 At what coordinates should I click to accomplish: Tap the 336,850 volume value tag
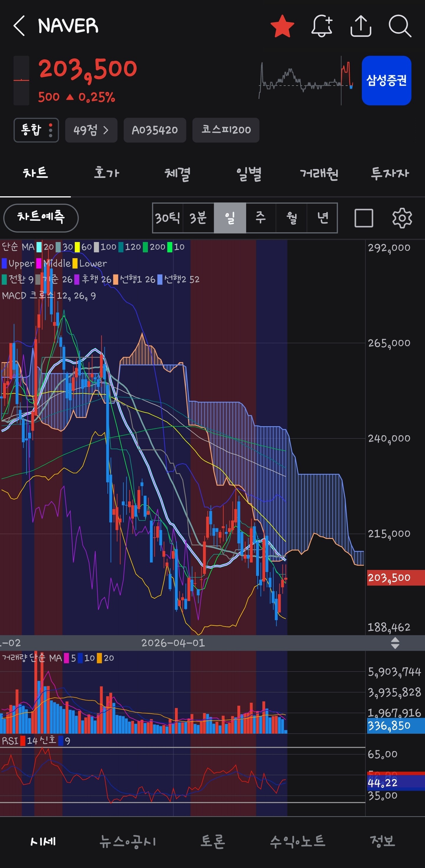396,725
